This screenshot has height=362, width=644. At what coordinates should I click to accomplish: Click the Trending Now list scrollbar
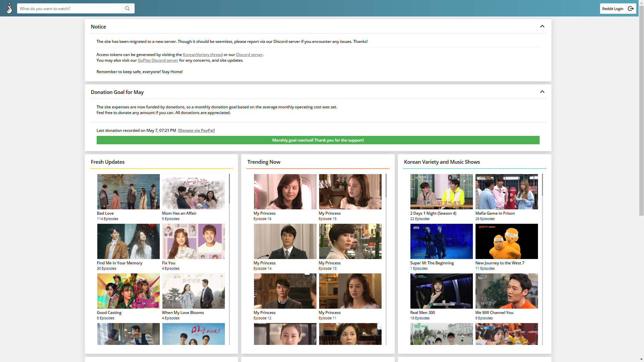tap(386, 186)
